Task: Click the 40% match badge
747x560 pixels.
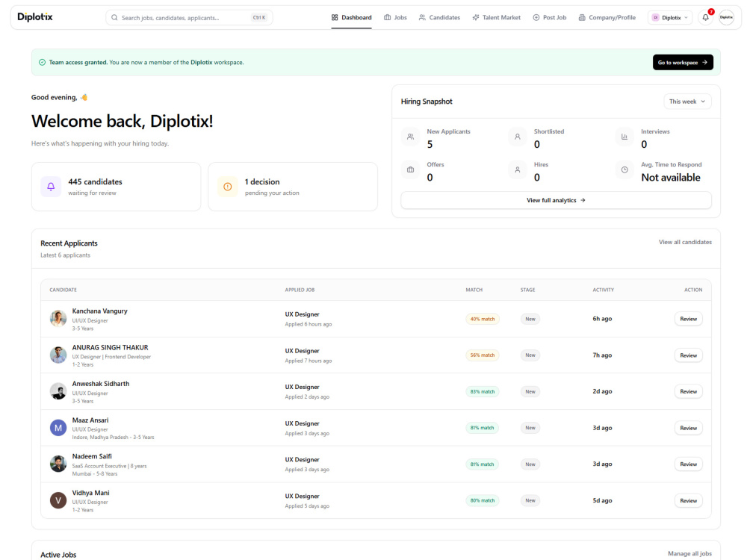Action: 482,319
